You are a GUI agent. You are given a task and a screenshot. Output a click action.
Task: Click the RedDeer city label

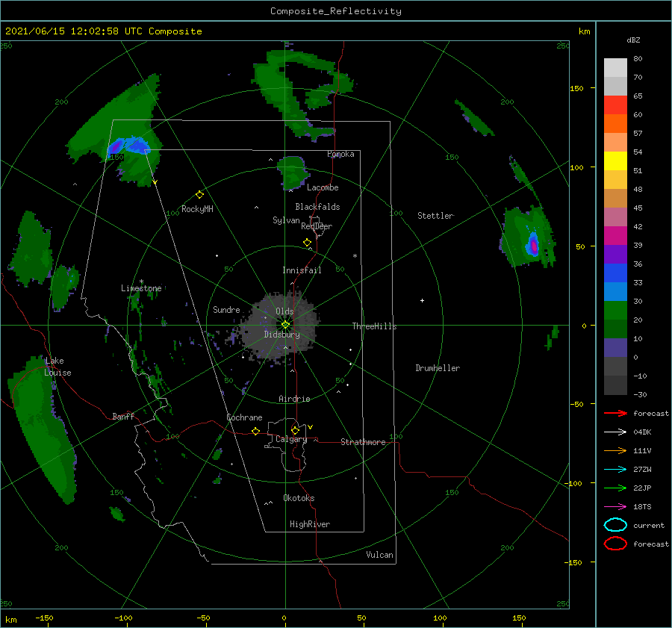(x=317, y=226)
